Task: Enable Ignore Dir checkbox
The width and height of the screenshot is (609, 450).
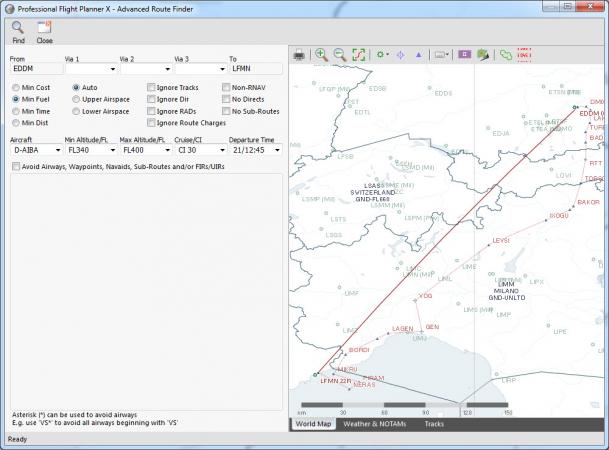Action: tap(151, 99)
